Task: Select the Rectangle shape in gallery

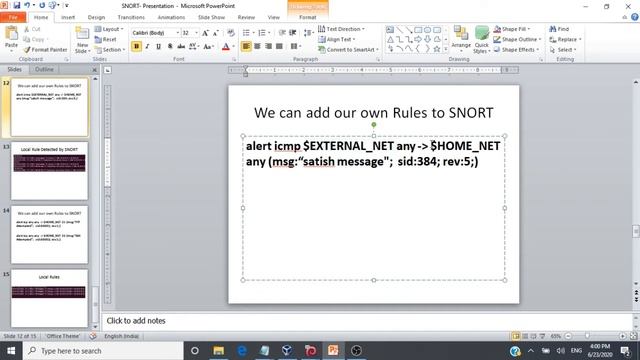Action: (x=418, y=30)
